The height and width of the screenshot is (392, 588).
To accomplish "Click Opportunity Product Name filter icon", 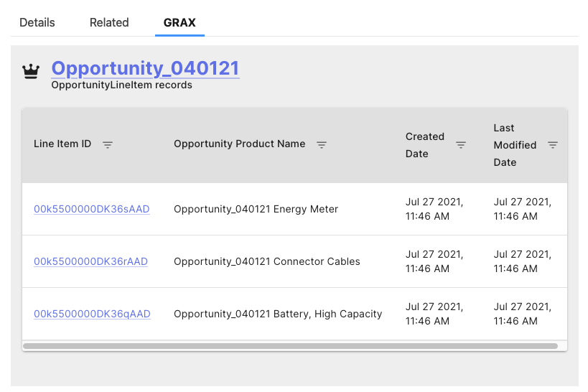I will click(322, 144).
